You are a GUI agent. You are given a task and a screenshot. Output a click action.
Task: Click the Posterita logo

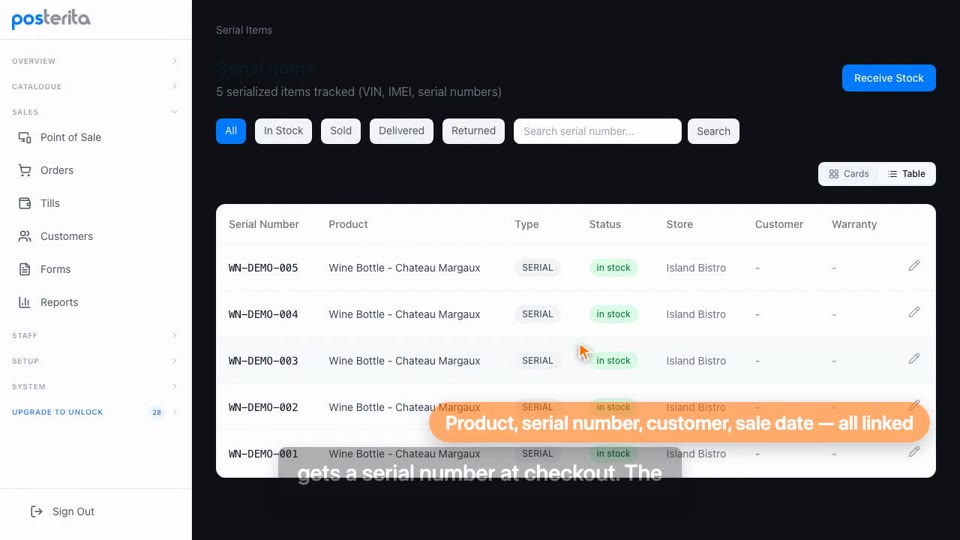point(51,18)
